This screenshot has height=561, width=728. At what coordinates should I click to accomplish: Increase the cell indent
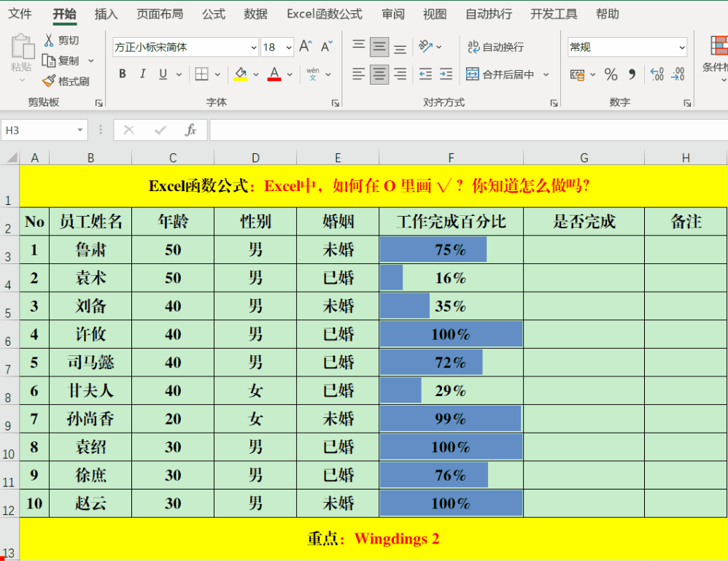(446, 74)
